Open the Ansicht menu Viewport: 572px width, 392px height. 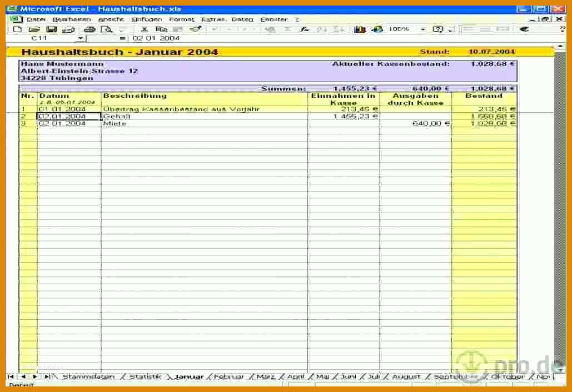[x=111, y=19]
